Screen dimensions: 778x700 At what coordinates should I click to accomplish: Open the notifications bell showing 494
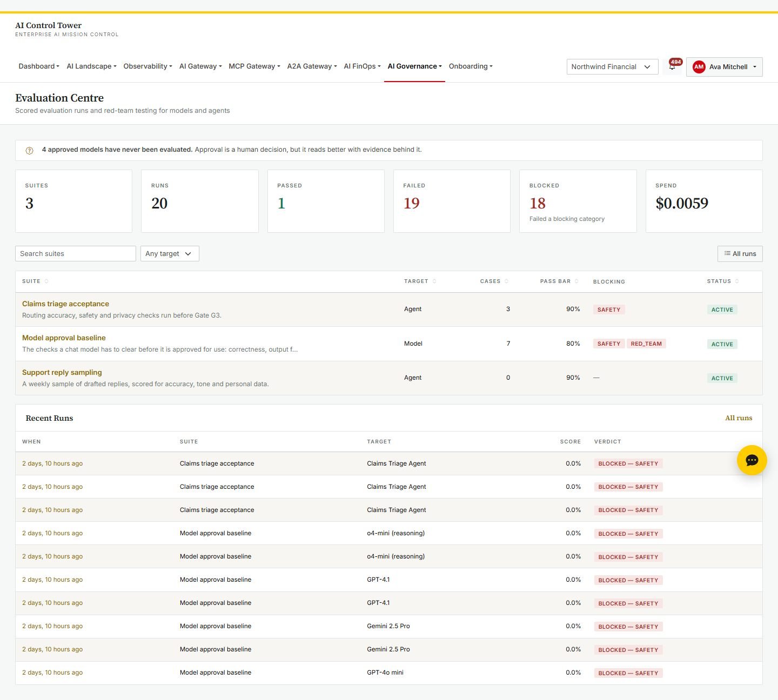coord(672,66)
